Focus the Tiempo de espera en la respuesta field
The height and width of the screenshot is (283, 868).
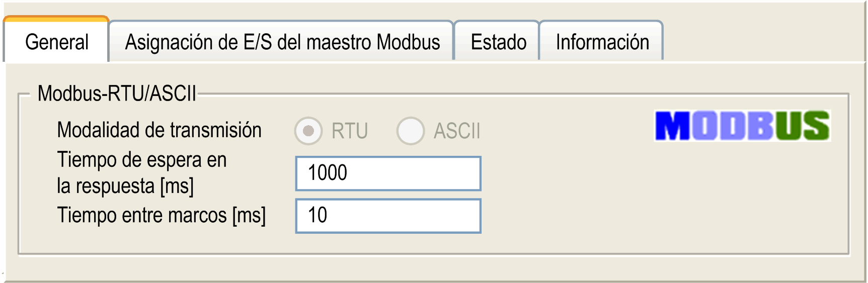(388, 173)
